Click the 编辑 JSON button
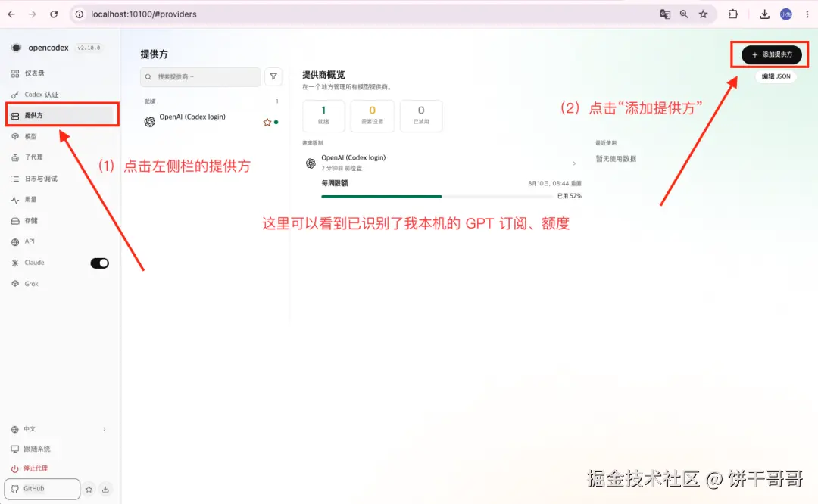Image resolution: width=818 pixels, height=504 pixels. tap(776, 76)
